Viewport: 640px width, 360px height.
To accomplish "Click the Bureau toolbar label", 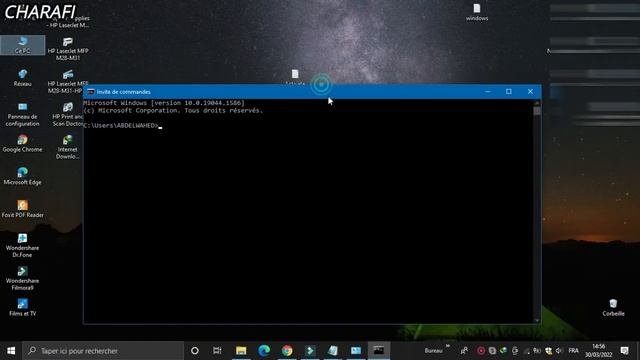I will [x=433, y=351].
